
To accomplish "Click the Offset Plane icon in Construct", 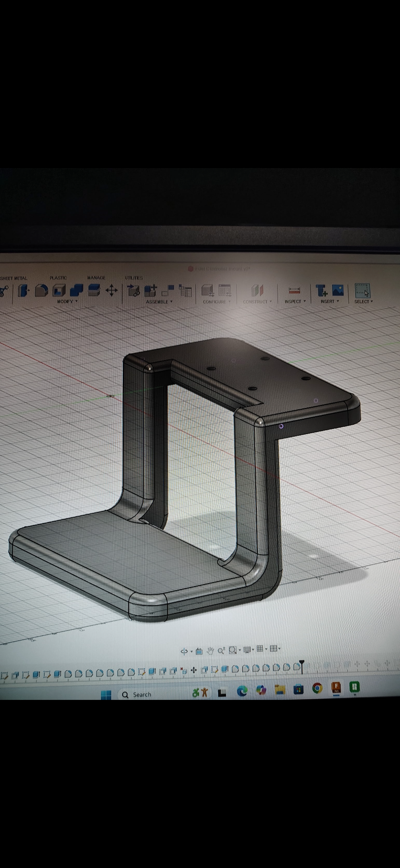I will tap(257, 291).
